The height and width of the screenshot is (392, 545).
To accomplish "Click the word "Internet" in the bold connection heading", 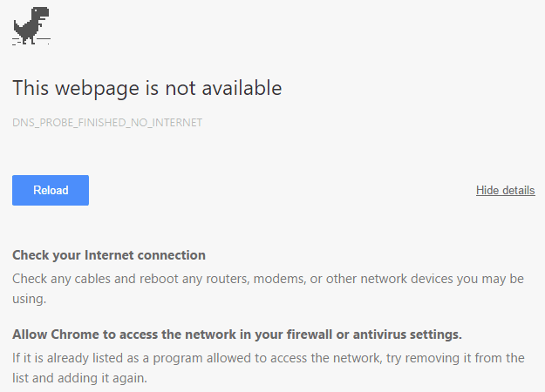I will tap(111, 255).
